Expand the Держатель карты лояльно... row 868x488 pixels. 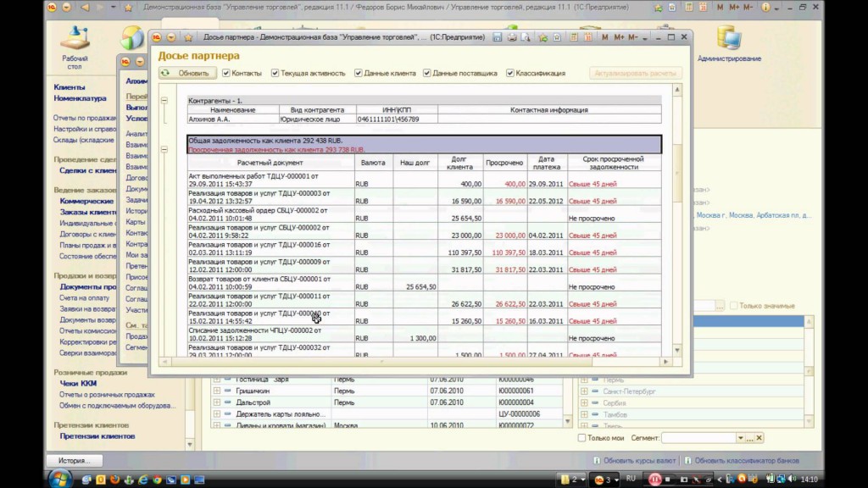pos(216,413)
